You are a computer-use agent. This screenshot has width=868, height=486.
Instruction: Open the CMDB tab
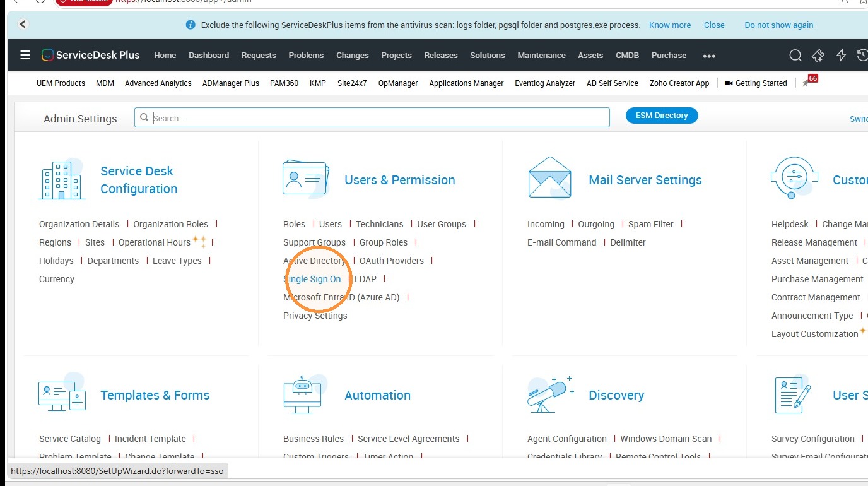point(628,56)
